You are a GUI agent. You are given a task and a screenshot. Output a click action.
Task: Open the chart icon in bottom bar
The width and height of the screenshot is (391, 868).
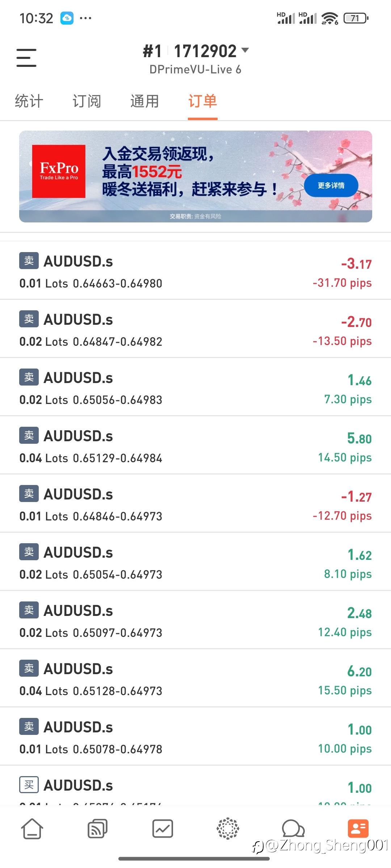(163, 828)
